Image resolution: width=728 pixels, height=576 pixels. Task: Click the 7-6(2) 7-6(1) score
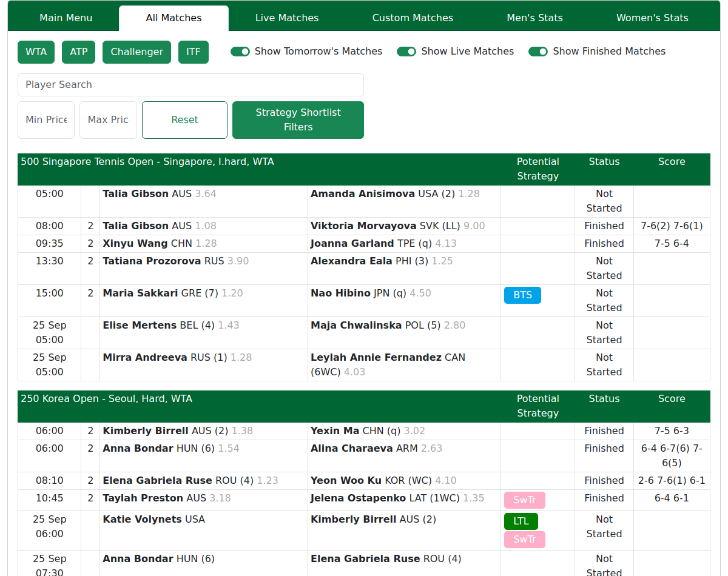(x=672, y=226)
